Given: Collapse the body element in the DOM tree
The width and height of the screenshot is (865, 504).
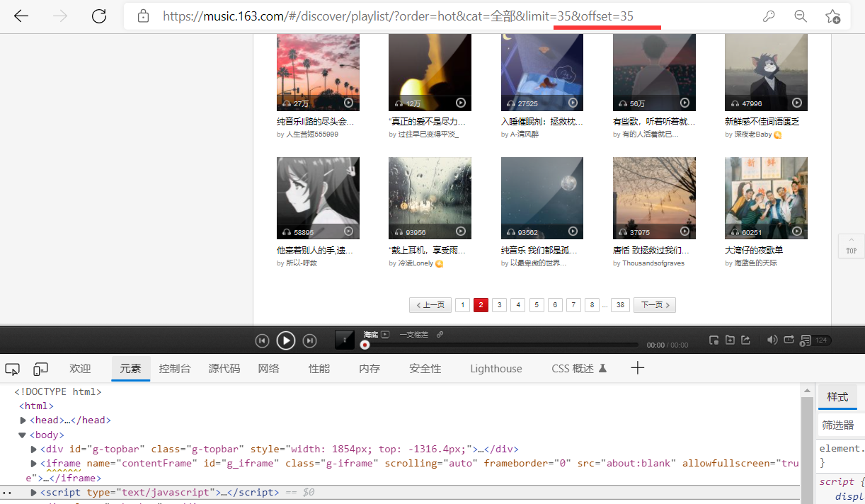Looking at the screenshot, I should pyautogui.click(x=23, y=435).
